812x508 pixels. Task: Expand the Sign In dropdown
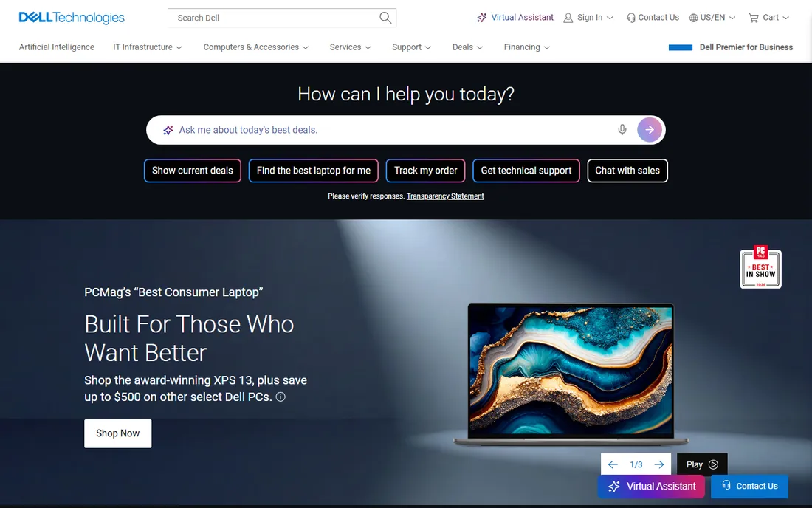pyautogui.click(x=588, y=18)
